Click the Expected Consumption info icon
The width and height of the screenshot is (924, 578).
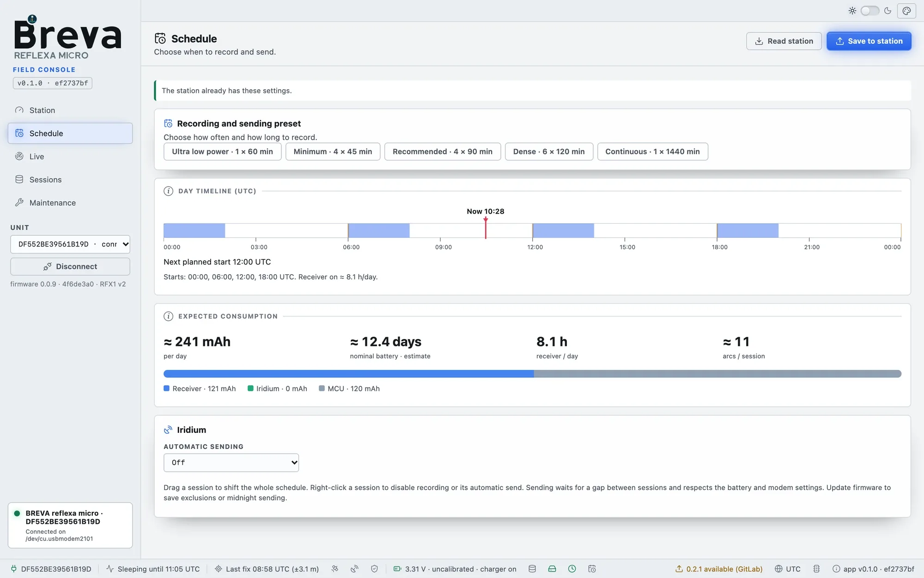coord(169,316)
